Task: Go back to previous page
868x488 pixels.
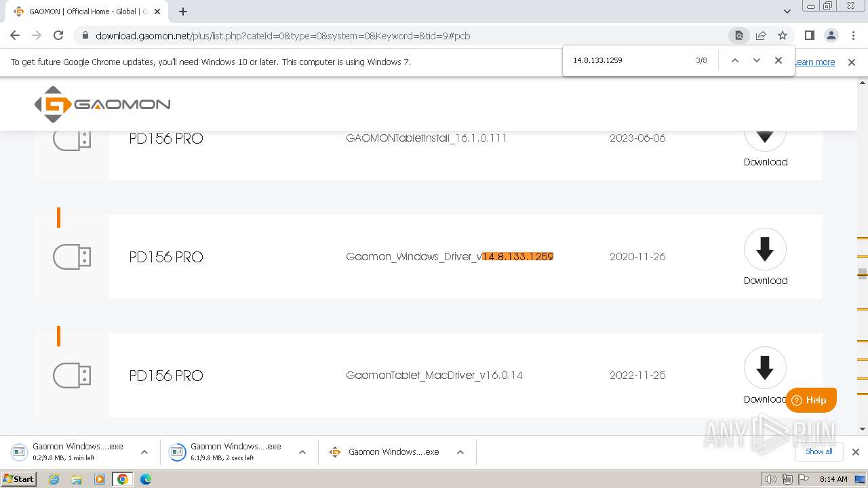Action: point(15,35)
